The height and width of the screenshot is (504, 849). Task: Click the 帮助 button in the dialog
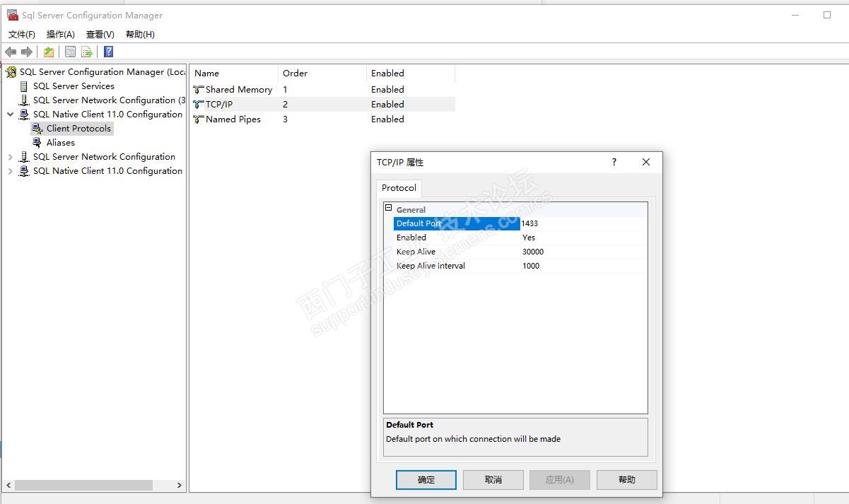click(x=627, y=480)
